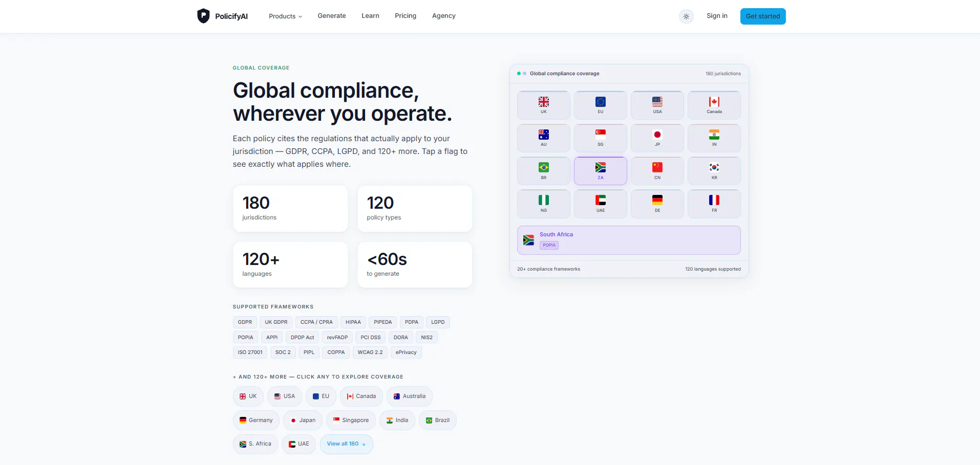The image size is (980, 465).
Task: Click the LGPD framework tag
Action: (x=438, y=322)
